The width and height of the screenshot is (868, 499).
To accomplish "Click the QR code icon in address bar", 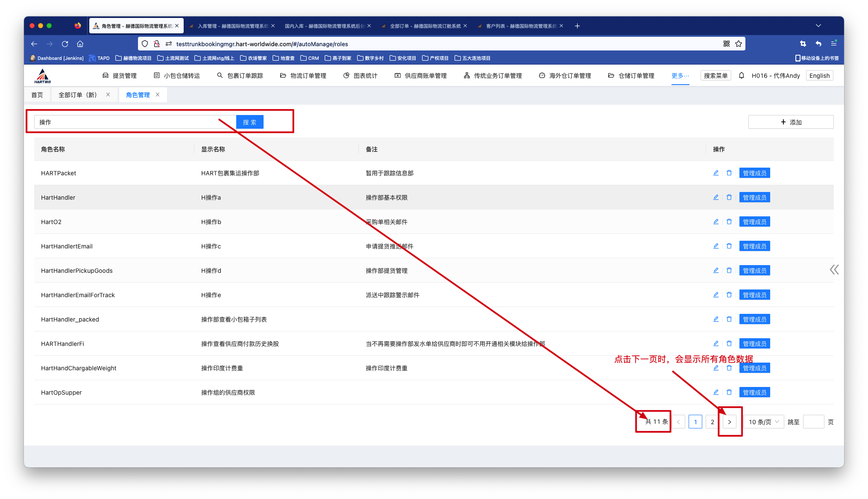I will (x=727, y=44).
